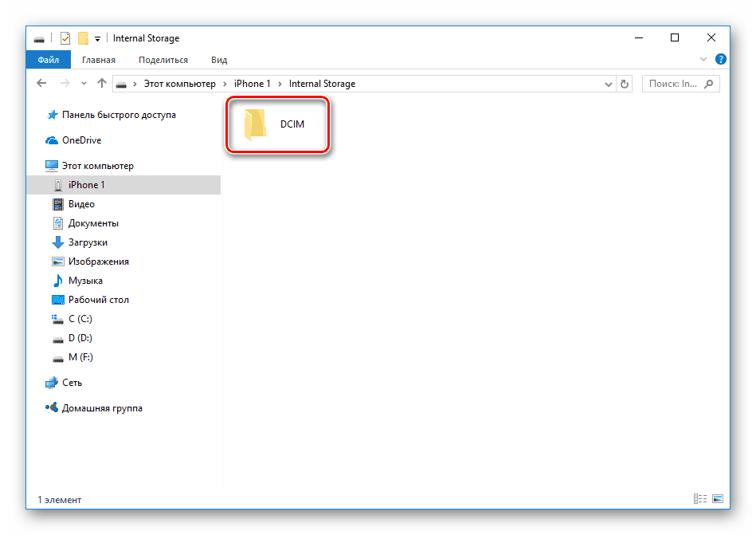Click the search magnifier icon
Viewport: 756px width, 535px height.
[x=708, y=84]
